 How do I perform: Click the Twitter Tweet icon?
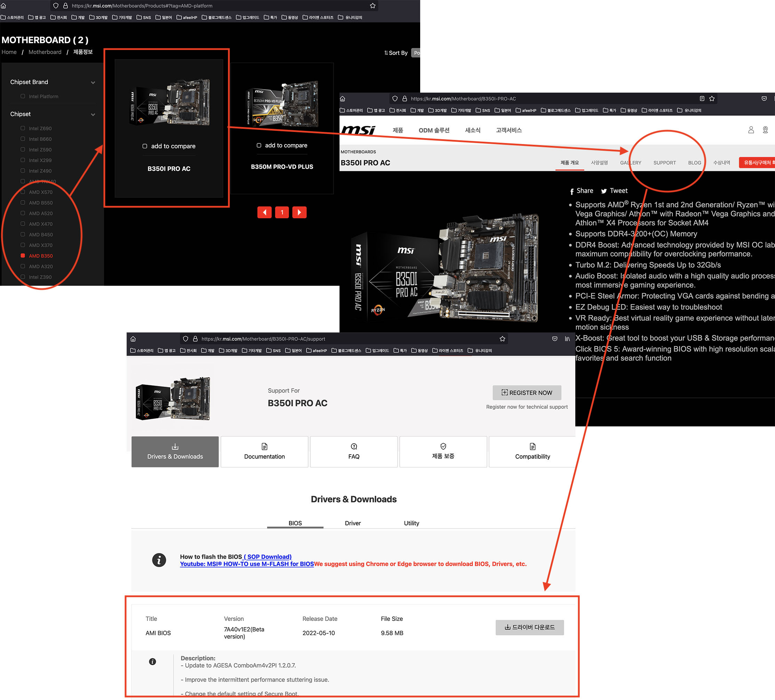604,191
